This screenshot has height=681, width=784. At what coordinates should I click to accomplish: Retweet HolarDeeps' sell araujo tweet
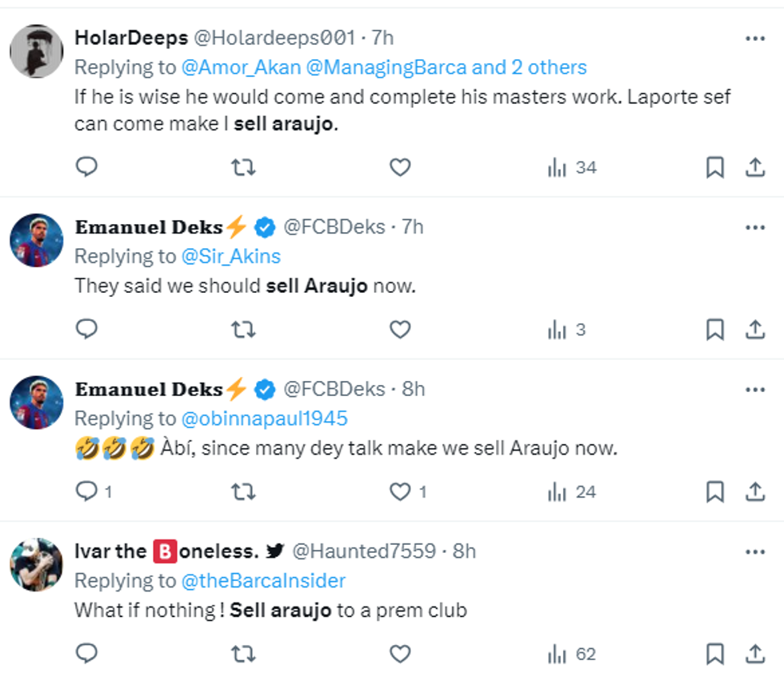[x=243, y=167]
